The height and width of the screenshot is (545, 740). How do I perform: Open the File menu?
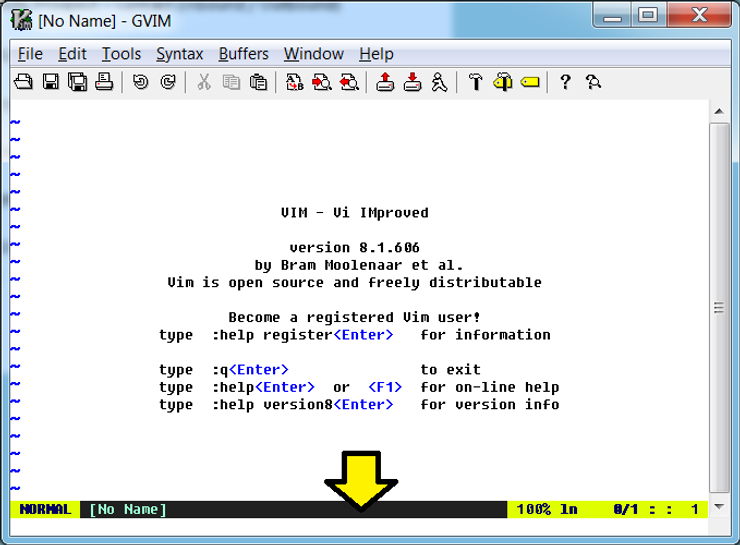point(30,54)
